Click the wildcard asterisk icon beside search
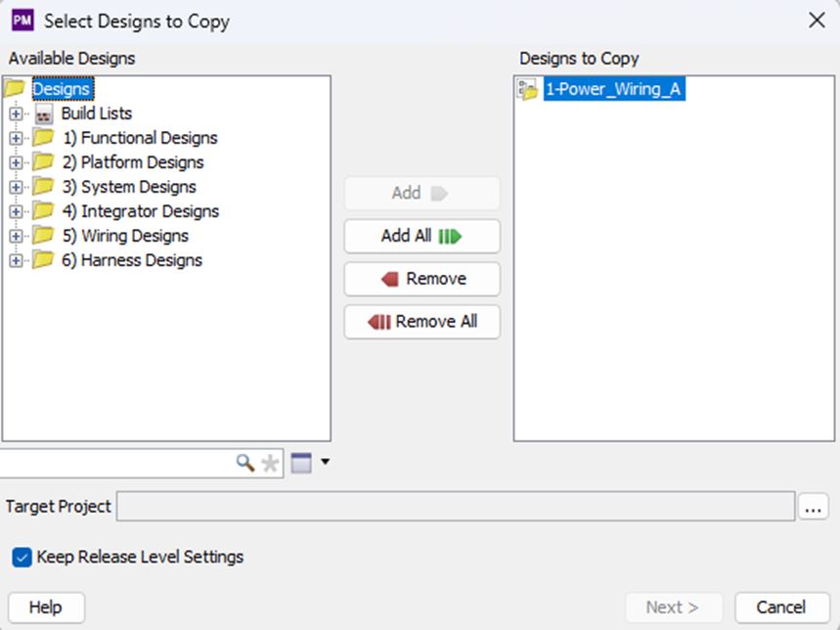 268,462
